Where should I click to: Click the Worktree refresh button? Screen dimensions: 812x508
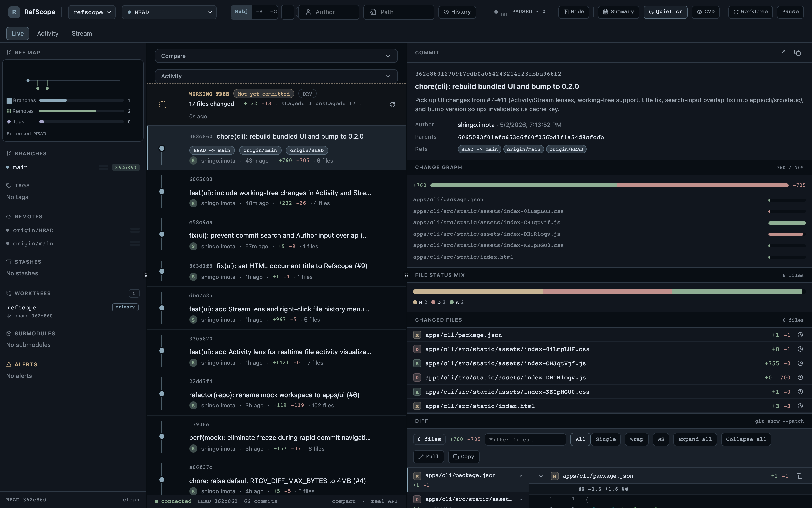pos(750,12)
